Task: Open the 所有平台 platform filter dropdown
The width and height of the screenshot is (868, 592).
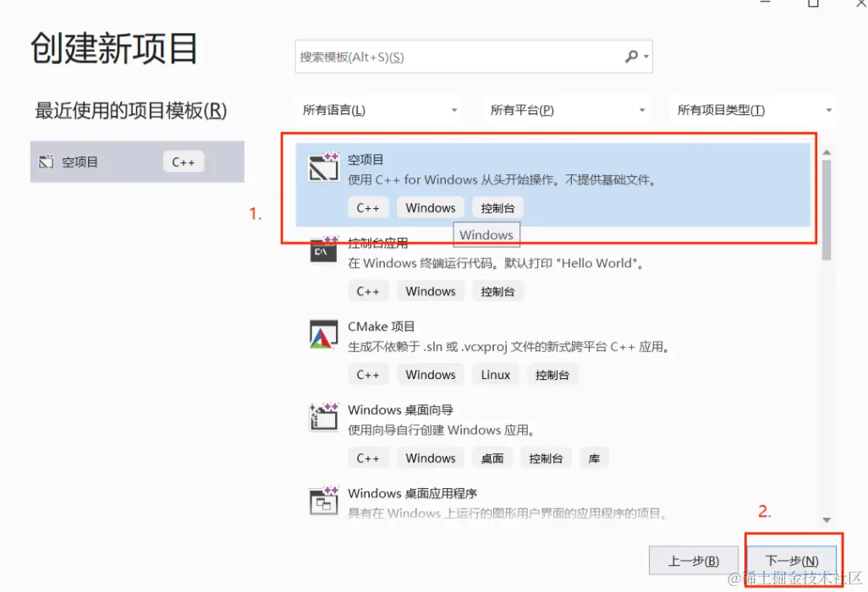Action: [568, 110]
